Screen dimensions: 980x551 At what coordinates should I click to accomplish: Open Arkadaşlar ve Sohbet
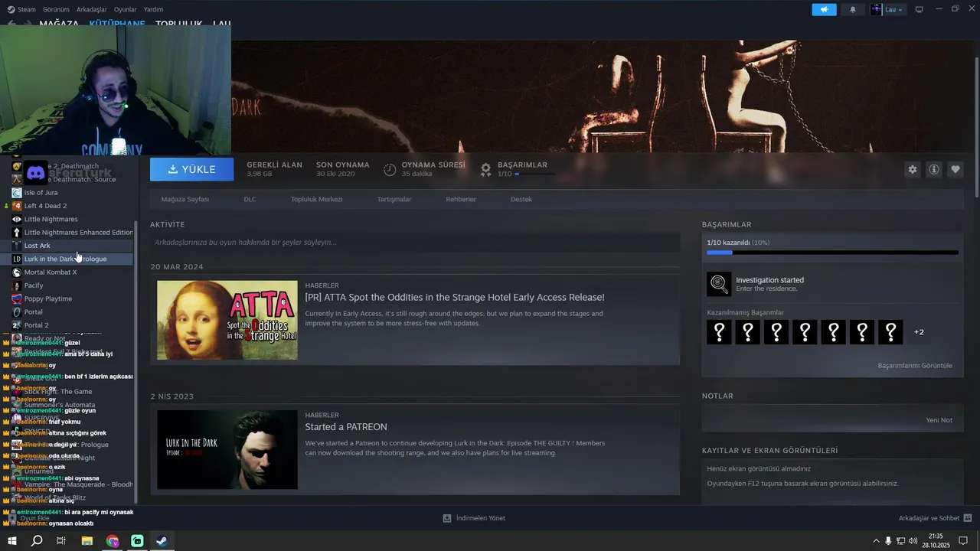[x=935, y=518]
